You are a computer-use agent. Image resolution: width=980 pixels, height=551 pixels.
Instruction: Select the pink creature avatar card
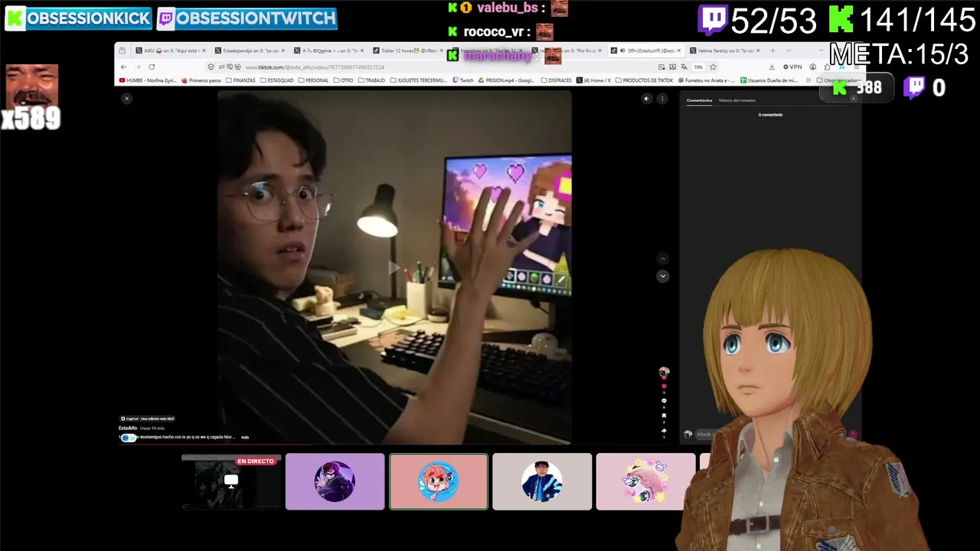(x=645, y=481)
